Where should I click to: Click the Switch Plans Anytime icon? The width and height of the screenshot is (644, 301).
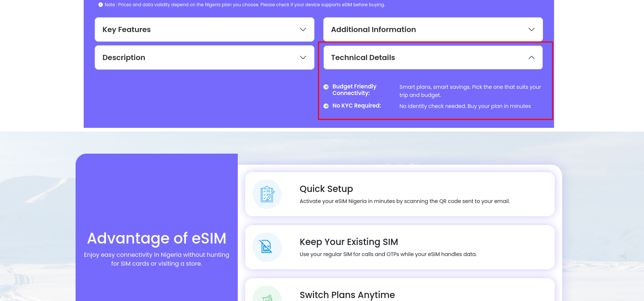pyautogui.click(x=267, y=296)
